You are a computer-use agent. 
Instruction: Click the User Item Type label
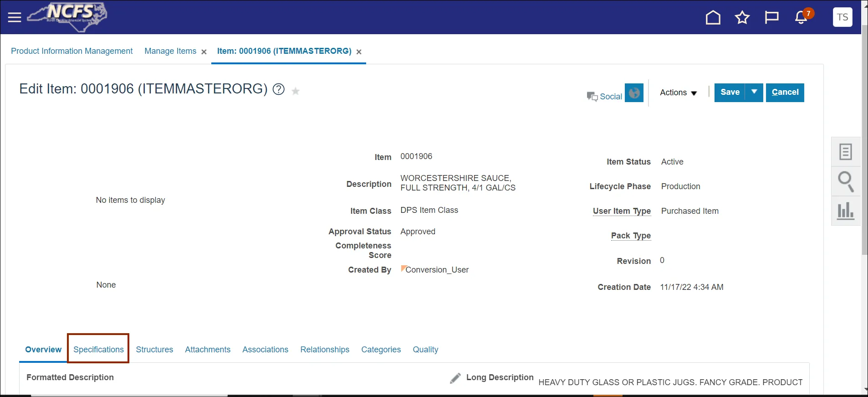point(622,211)
